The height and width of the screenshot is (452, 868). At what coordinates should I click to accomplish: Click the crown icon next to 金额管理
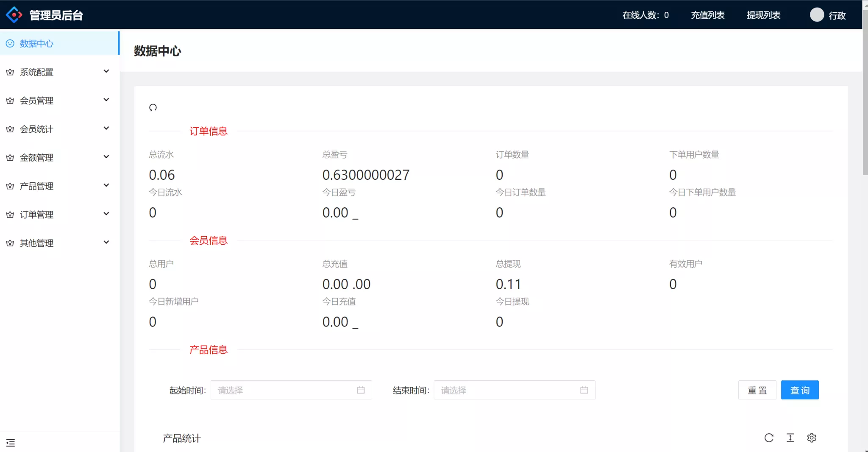tap(10, 158)
